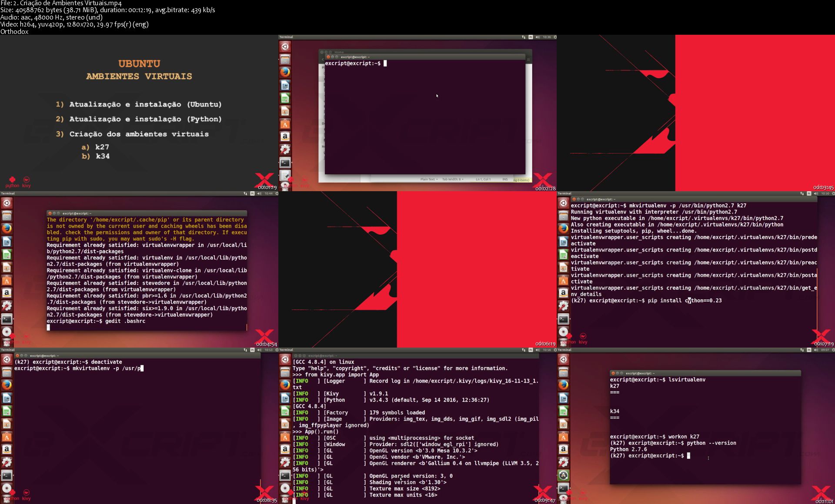This screenshot has width=835, height=504.
Task: Open LibreOffice Writer icon in 00:09:47 frame
Action: [285, 398]
